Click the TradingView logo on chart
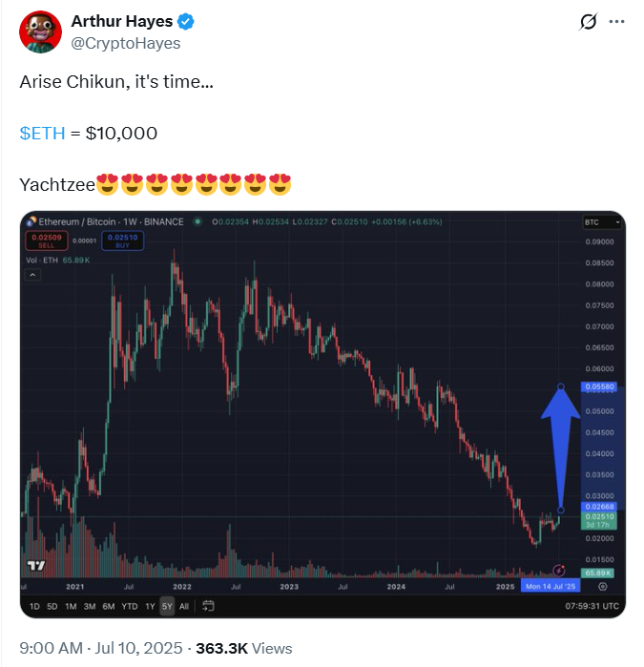Viewport: 644px width, 667px height. 36,565
